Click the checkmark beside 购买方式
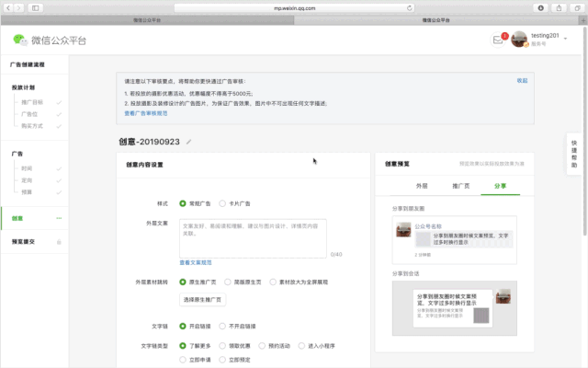Image resolution: width=588 pixels, height=368 pixels. (59, 126)
